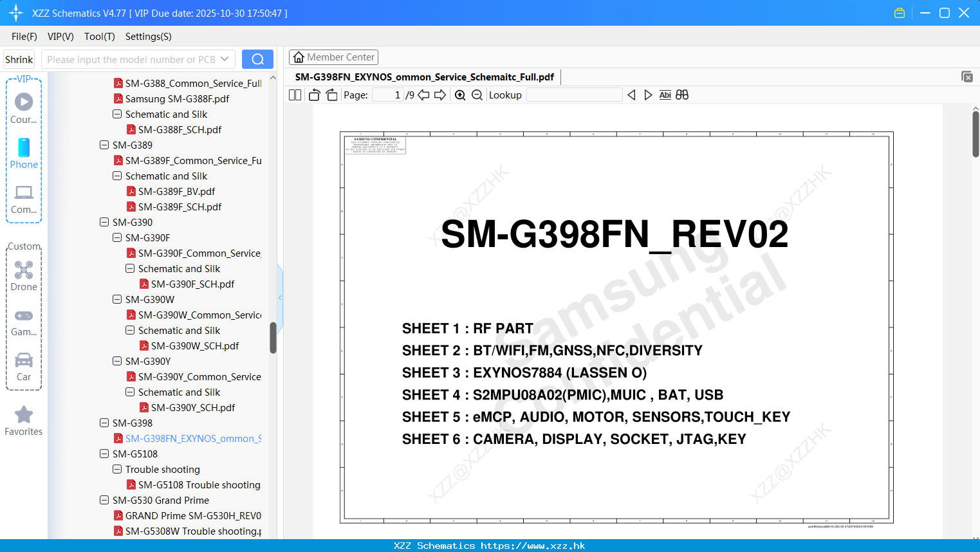980x552 pixels.
Task: Click the search magnifier button
Action: coord(257,59)
